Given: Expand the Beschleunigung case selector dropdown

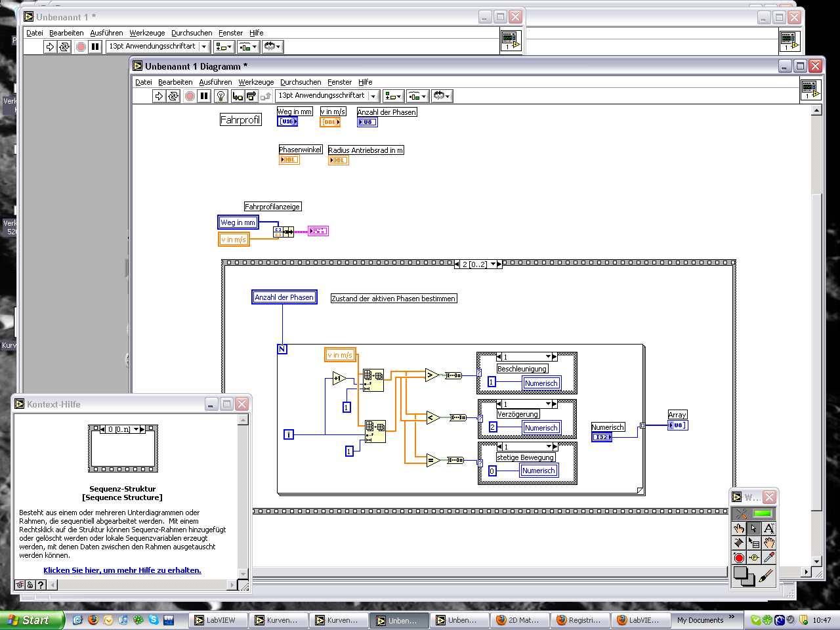Looking at the screenshot, I should point(549,357).
